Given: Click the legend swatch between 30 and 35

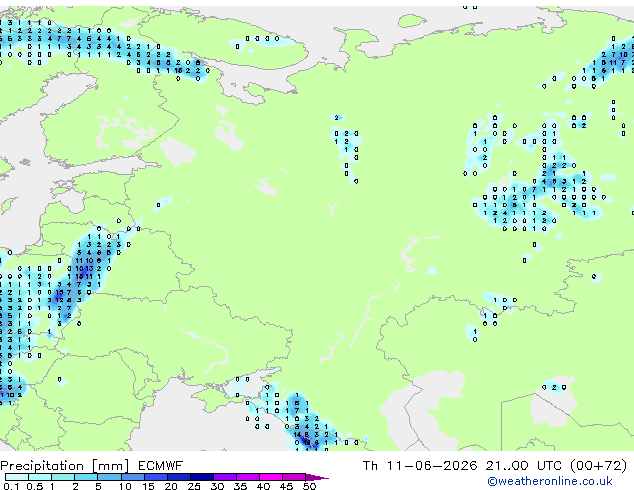Looking at the screenshot, I should click(x=225, y=477).
